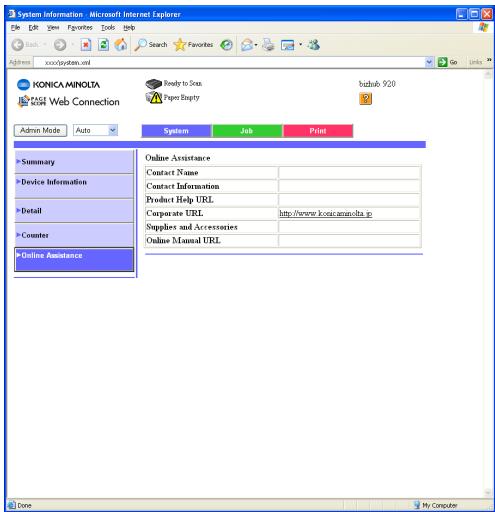Click the Forward navigation arrow icon
495x512 pixels.
60,45
